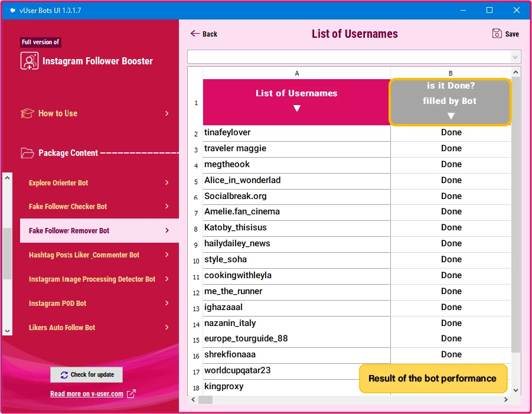Expand the Explore Orienter Bot chevron
532x414 pixels.
pyautogui.click(x=167, y=182)
